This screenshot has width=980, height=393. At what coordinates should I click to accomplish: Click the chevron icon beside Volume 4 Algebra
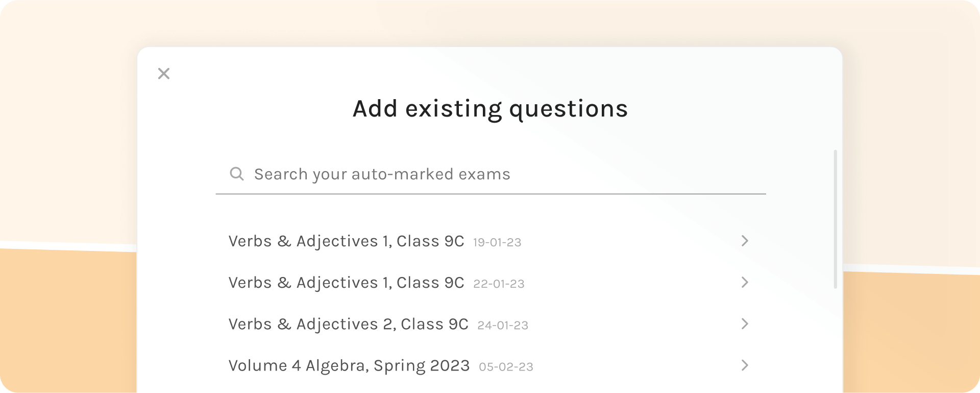(x=745, y=365)
